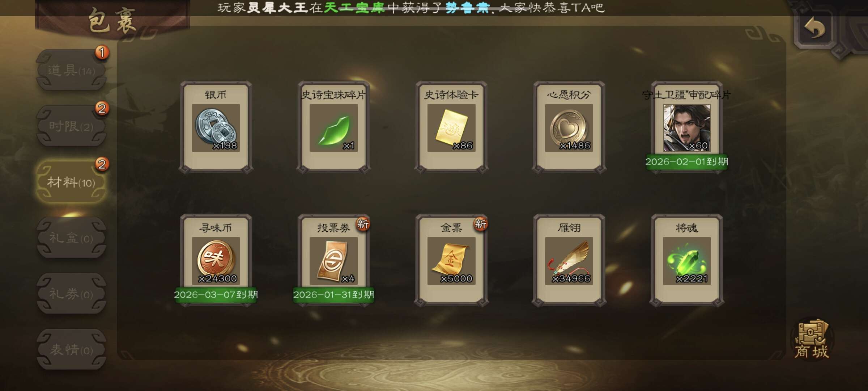Image resolution: width=868 pixels, height=391 pixels.
Task: Select the 守土卫疆审配碎片 hero portrait
Action: click(x=686, y=127)
